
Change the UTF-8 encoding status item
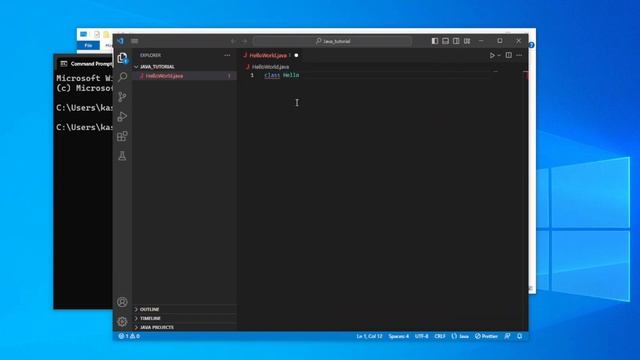point(422,336)
